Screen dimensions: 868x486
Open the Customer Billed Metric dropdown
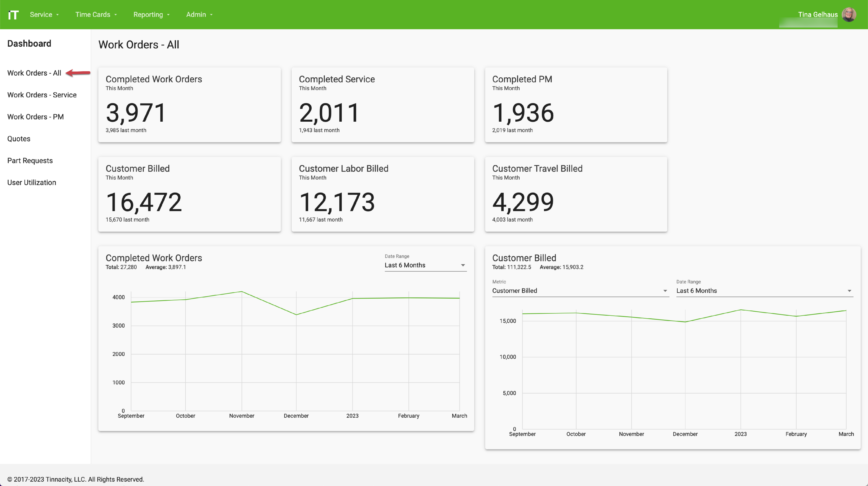pos(580,291)
